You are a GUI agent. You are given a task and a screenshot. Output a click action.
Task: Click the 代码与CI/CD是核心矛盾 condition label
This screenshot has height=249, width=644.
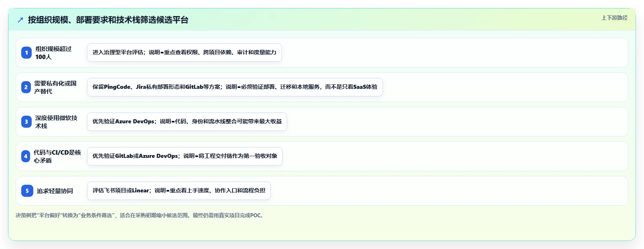click(x=57, y=156)
